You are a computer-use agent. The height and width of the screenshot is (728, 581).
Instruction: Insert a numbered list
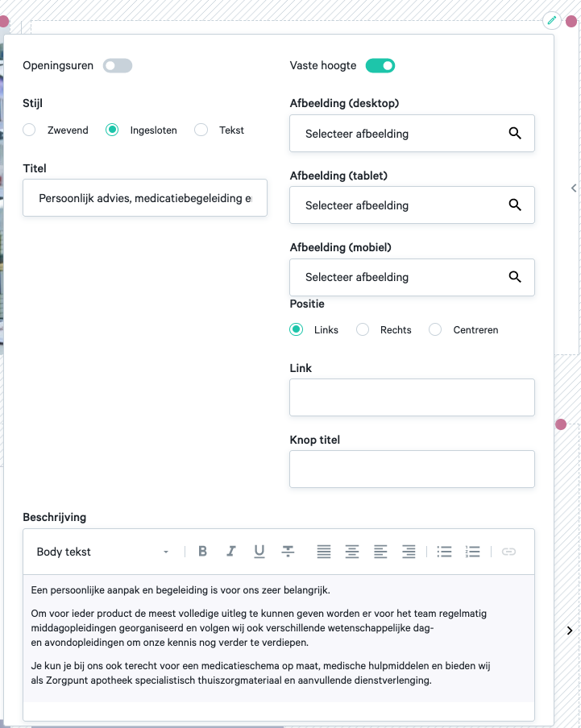472,551
